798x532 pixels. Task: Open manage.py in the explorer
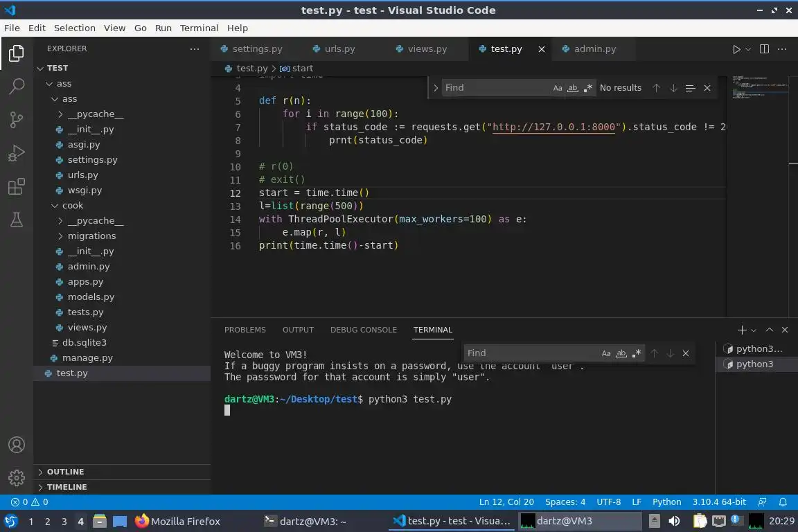pos(122,358)
